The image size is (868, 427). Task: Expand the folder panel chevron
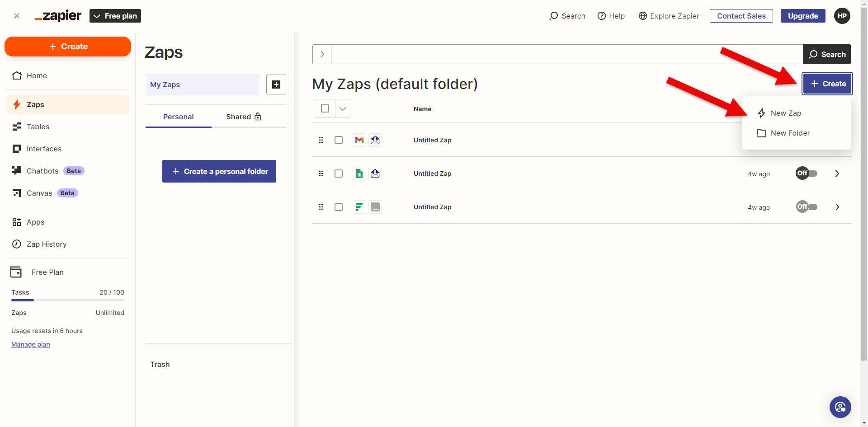tap(322, 54)
